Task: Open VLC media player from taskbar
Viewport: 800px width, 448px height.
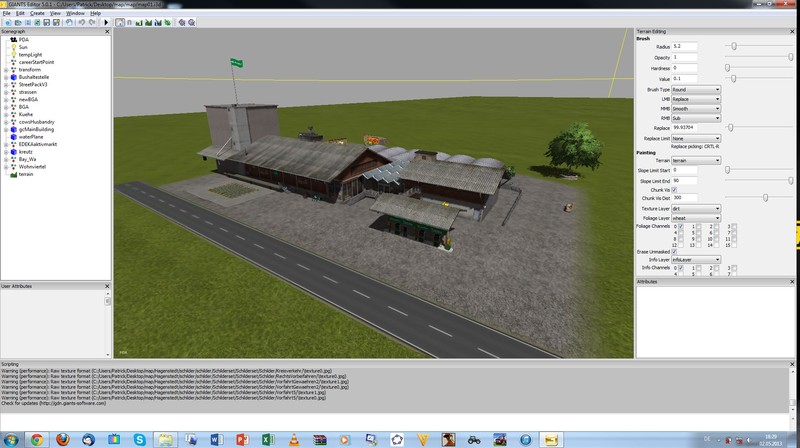Action: [294, 439]
